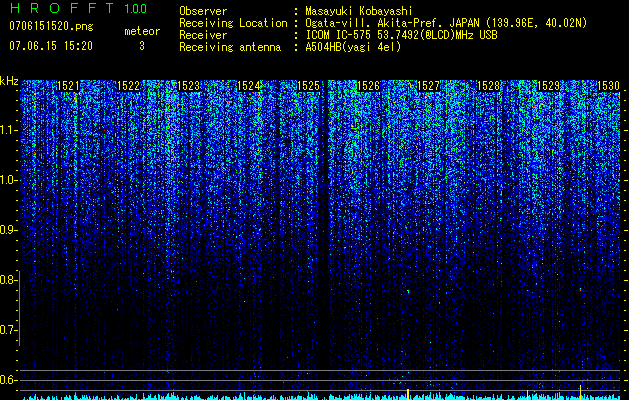Screen dimensions: 629x400
Task: Click the 1526 time marker
Action: pos(368,86)
